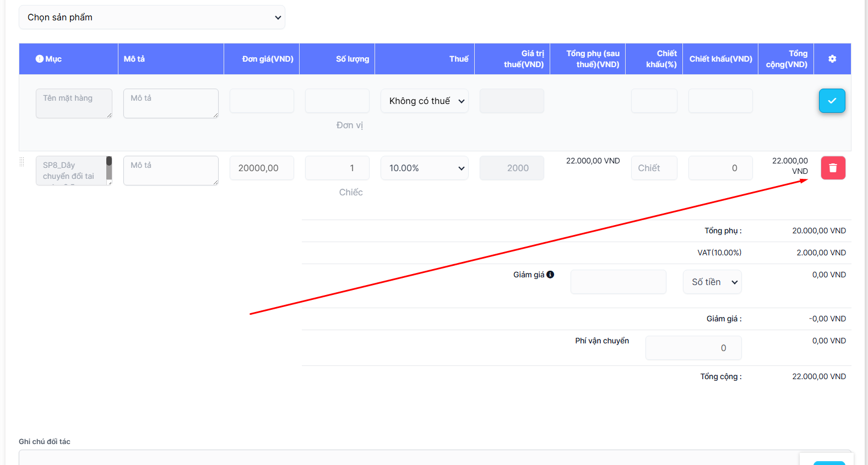The image size is (868, 465).
Task: Open the Số tiền discount type dropdown
Action: click(712, 282)
